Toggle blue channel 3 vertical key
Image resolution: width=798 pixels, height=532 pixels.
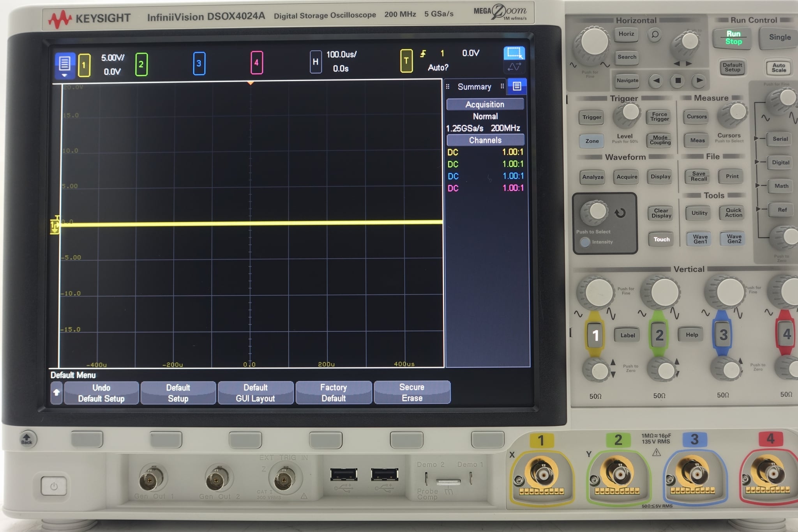723,334
